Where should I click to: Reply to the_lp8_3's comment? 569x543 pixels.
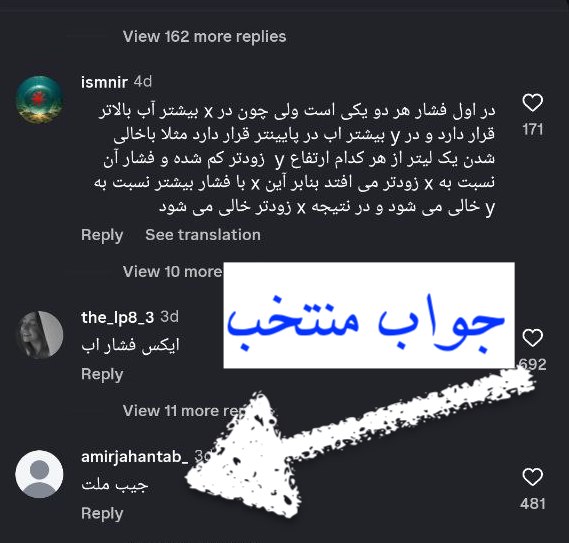click(102, 375)
